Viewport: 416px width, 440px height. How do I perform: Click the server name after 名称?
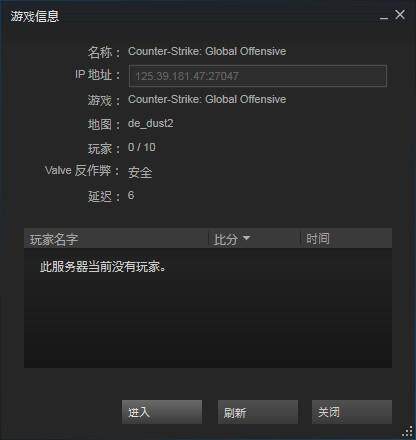pyautogui.click(x=207, y=51)
